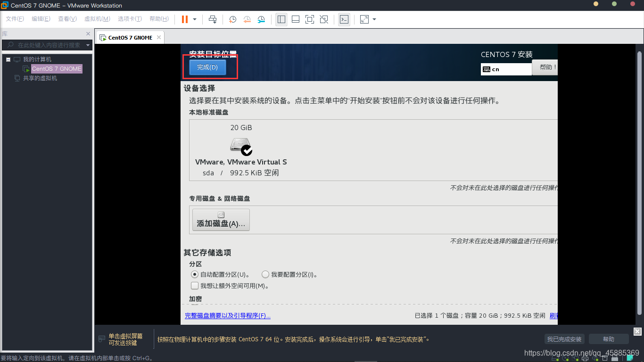The image size is (644, 362).
Task: Click the 20 GiB disk size label
Action: pos(241,128)
